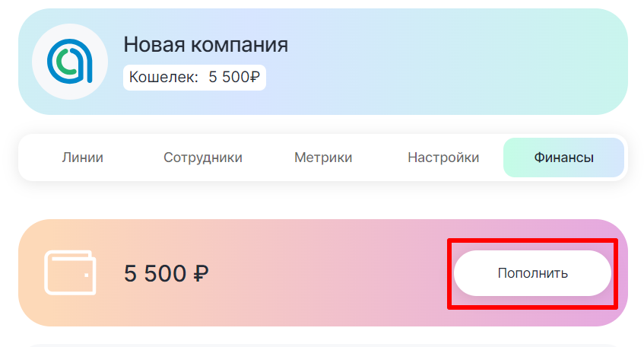Click the wallet icon in the balance card
This screenshot has height=347, width=644.
click(70, 272)
